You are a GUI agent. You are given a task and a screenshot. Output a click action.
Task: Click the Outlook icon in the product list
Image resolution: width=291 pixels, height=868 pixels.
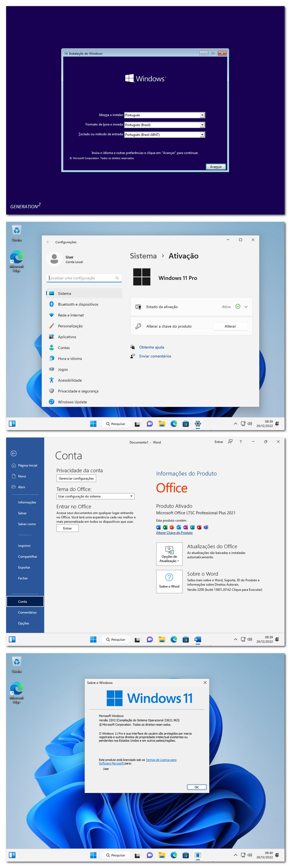(x=179, y=528)
